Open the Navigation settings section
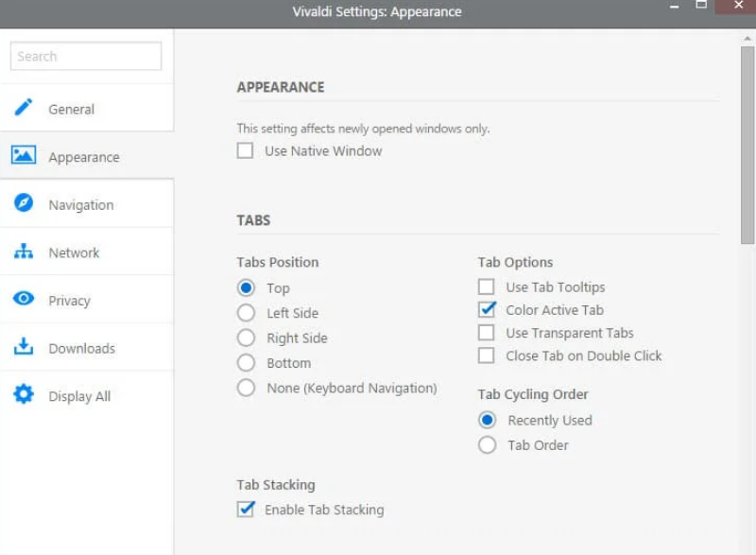This screenshot has width=756, height=555. 87,203
